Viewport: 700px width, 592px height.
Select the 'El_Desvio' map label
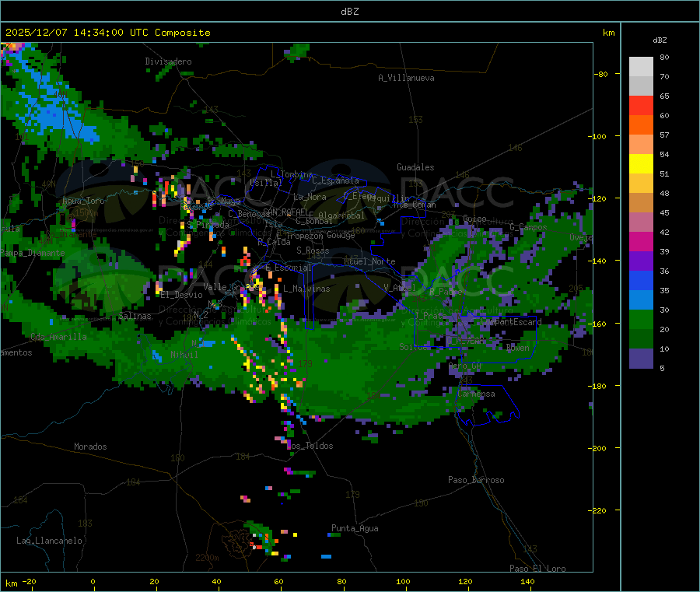[182, 295]
